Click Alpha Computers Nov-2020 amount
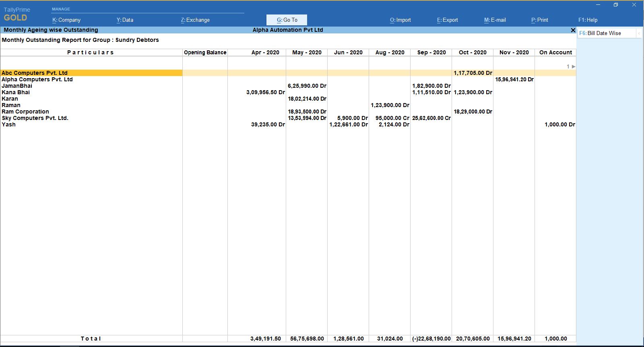 tap(514, 79)
